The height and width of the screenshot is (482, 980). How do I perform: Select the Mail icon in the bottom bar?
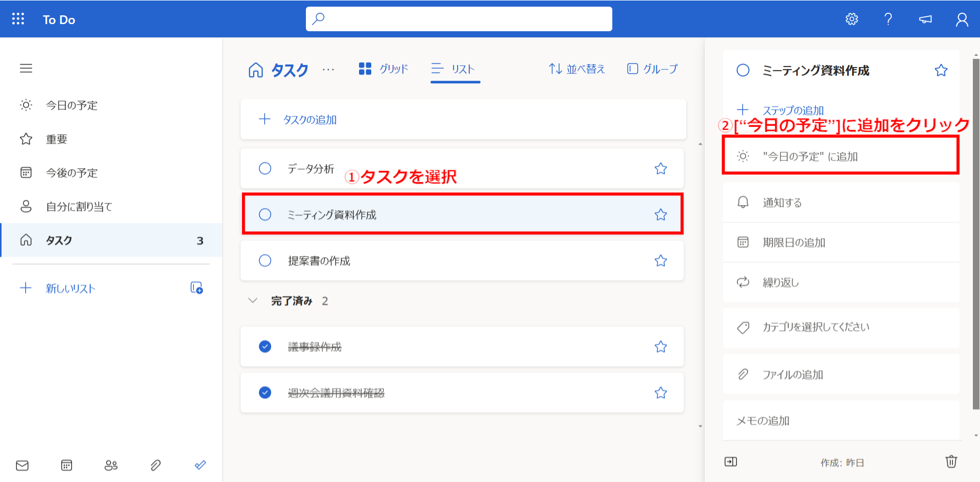pyautogui.click(x=22, y=465)
